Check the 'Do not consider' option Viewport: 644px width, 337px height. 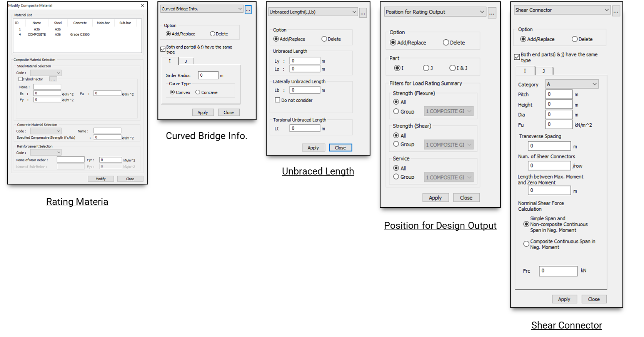[277, 100]
